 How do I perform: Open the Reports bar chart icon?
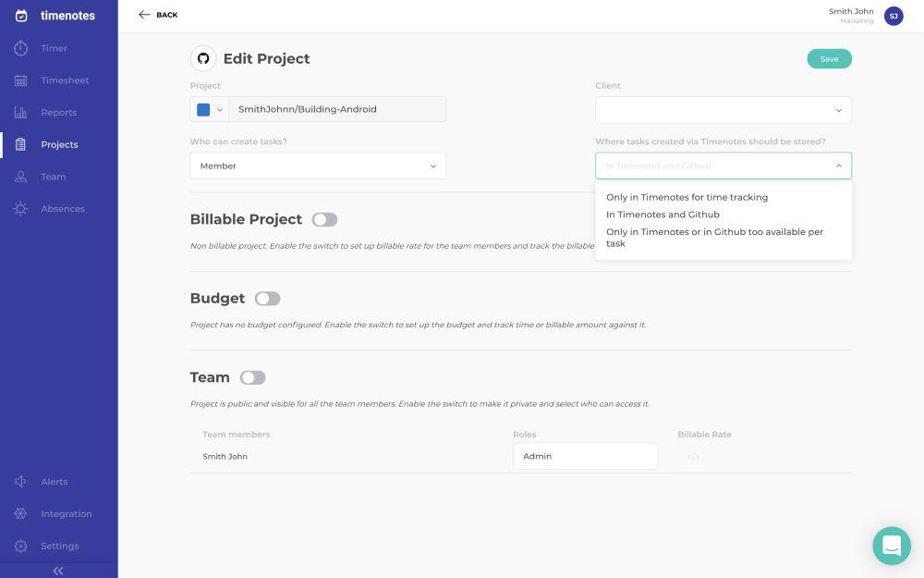pos(20,112)
